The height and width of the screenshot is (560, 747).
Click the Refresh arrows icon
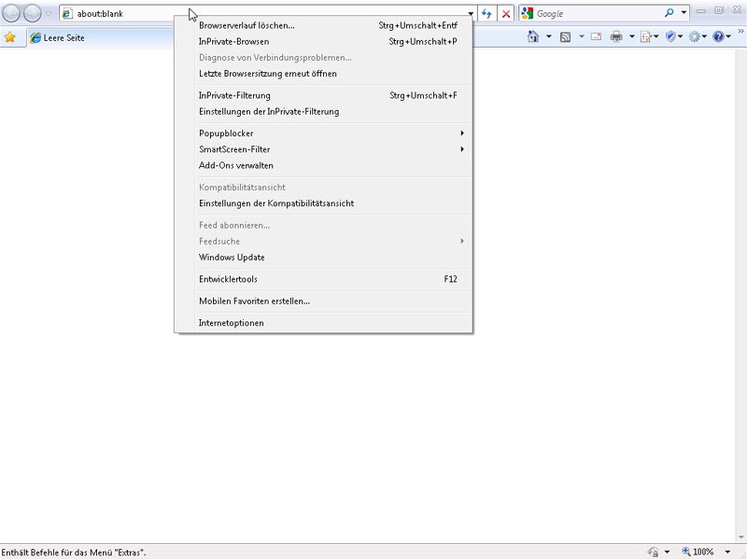[x=486, y=14]
